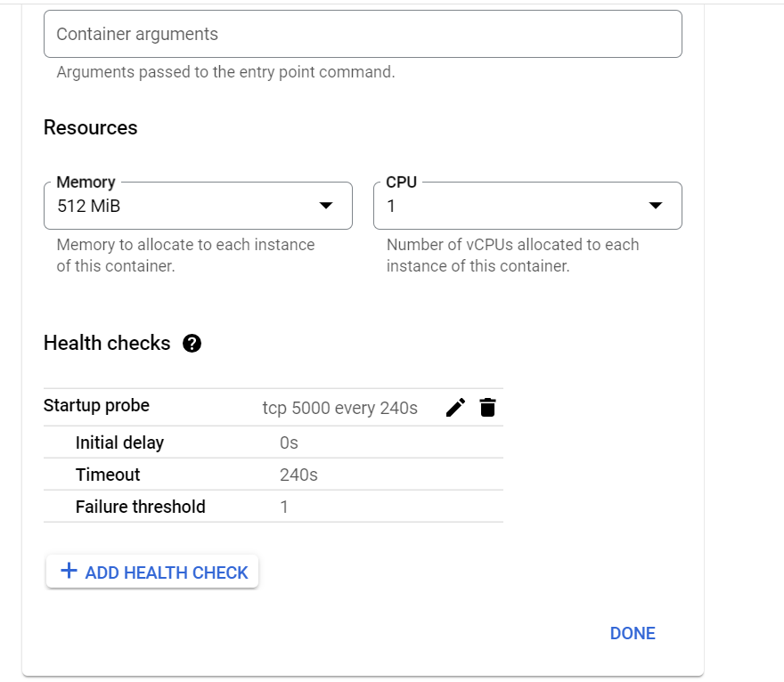Click the Failure threshold row label
The image size is (784, 682).
(x=140, y=507)
